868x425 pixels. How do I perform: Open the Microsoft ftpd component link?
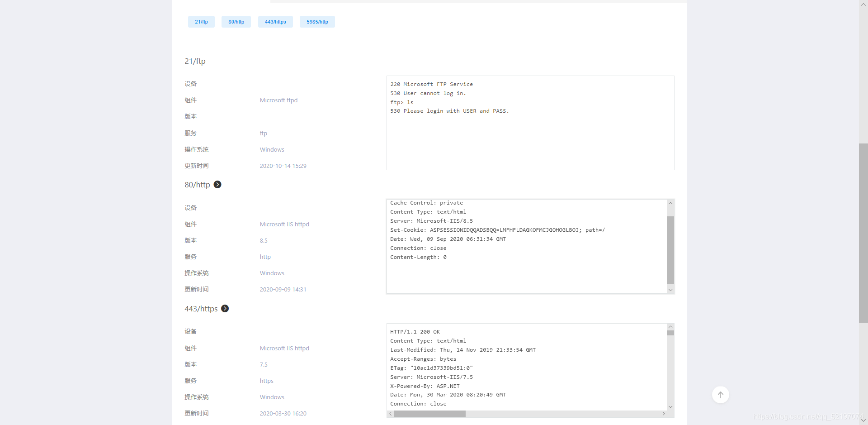(x=278, y=100)
